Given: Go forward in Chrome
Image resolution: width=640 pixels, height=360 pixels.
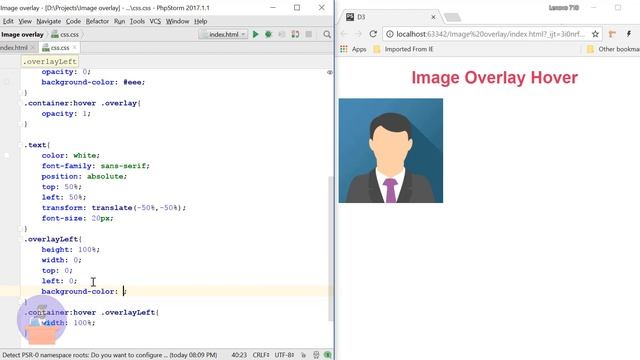Looking at the screenshot, I should pos(358,34).
